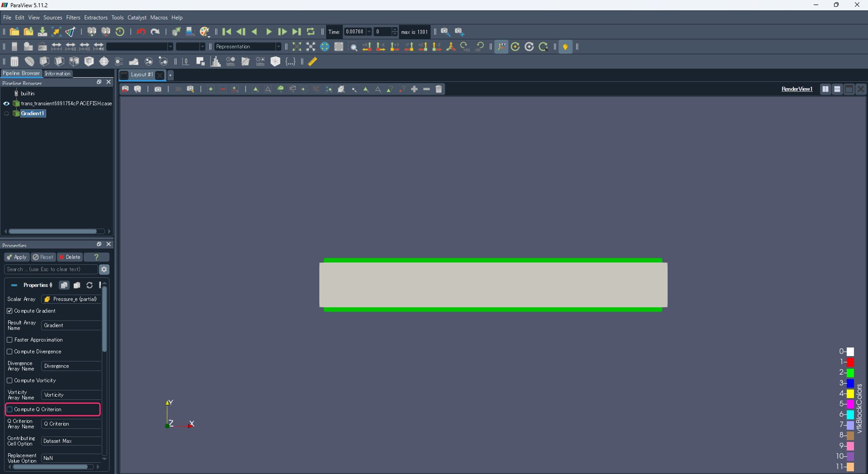Image resolution: width=868 pixels, height=474 pixels.
Task: Switch to the Information tab
Action: pos(57,74)
